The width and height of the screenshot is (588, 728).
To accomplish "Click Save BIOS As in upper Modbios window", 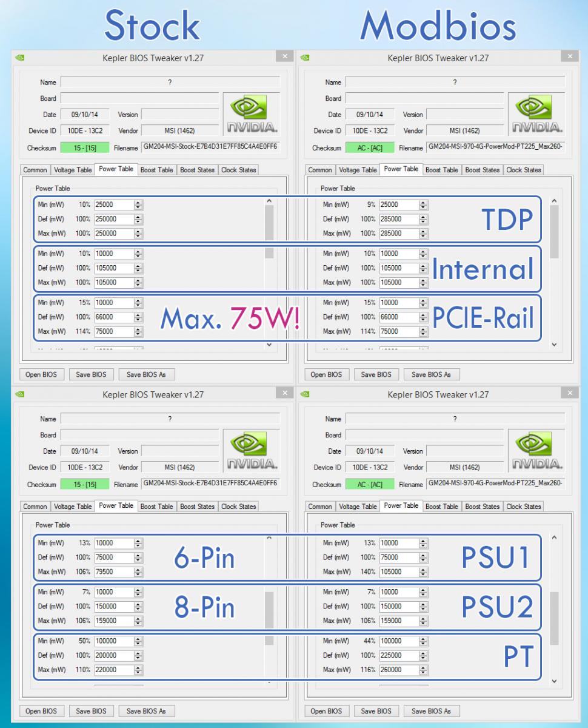I will click(x=431, y=374).
